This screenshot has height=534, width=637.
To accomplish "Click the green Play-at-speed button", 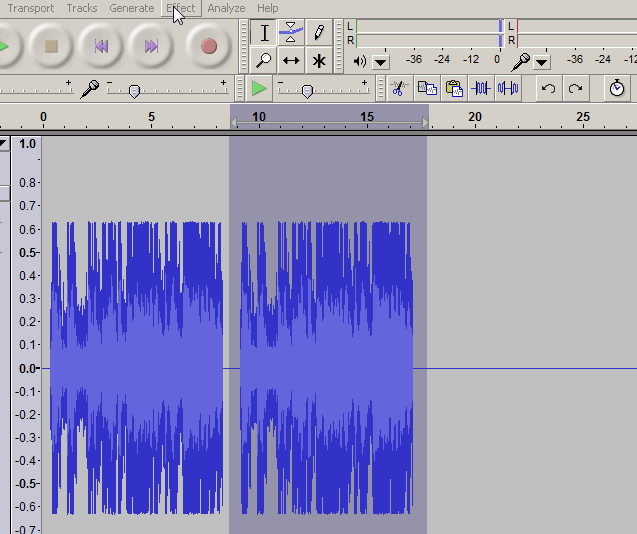I will pyautogui.click(x=259, y=88).
